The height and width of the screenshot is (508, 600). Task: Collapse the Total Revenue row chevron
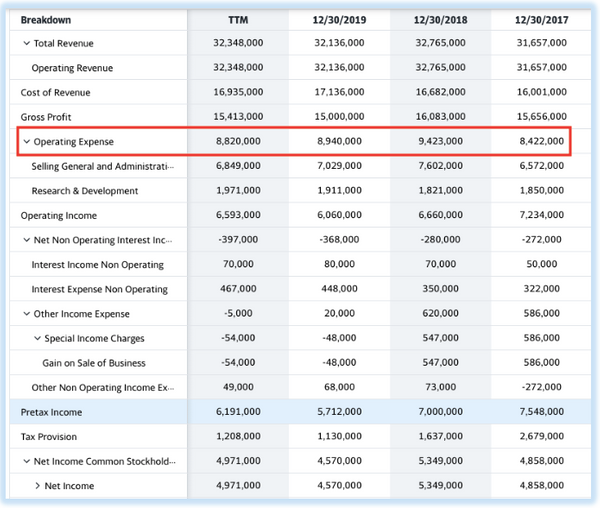click(x=26, y=43)
